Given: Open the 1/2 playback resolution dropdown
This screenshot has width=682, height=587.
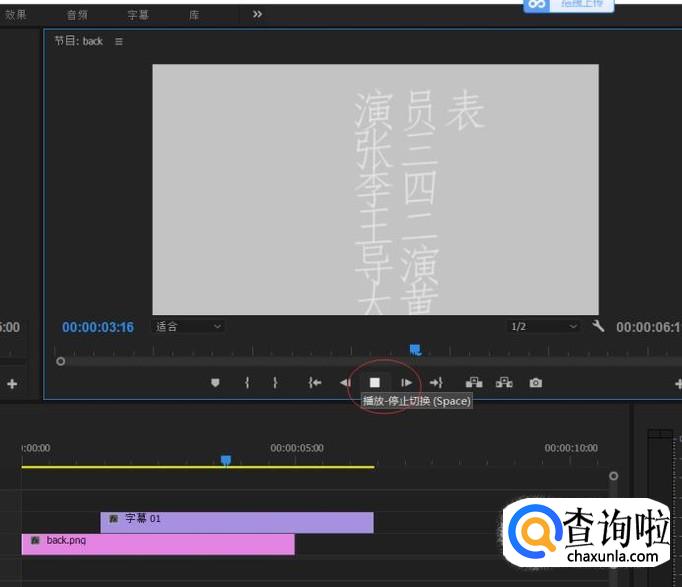Looking at the screenshot, I should (544, 326).
